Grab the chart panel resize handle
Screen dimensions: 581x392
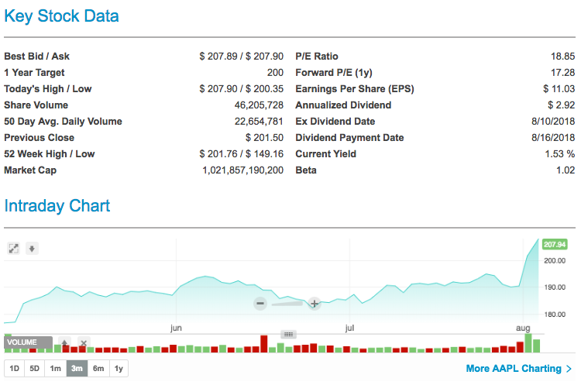289,335
